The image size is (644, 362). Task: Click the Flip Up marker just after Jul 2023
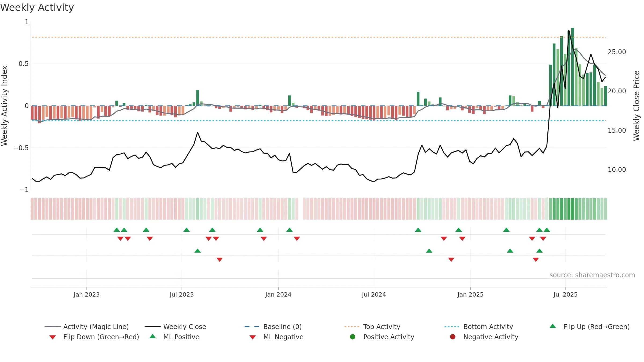pyautogui.click(x=186, y=230)
